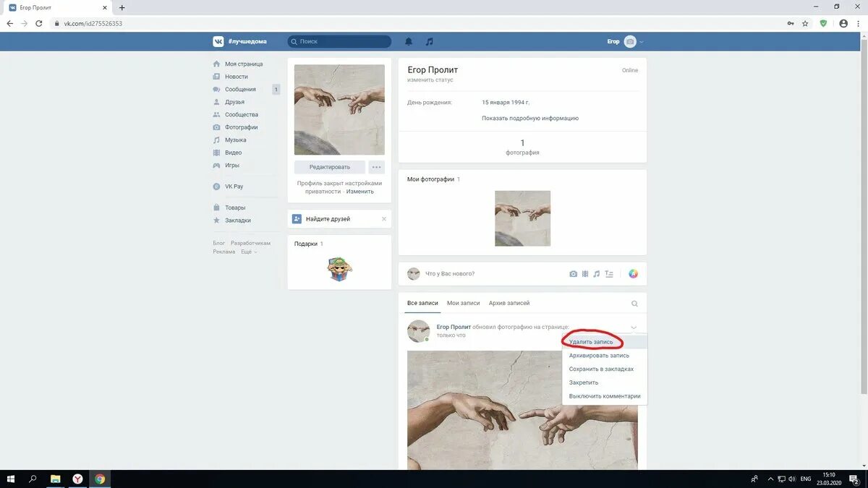This screenshot has height=488, width=868.
Task: Open the Разработчикам footer link
Action: [x=251, y=243]
